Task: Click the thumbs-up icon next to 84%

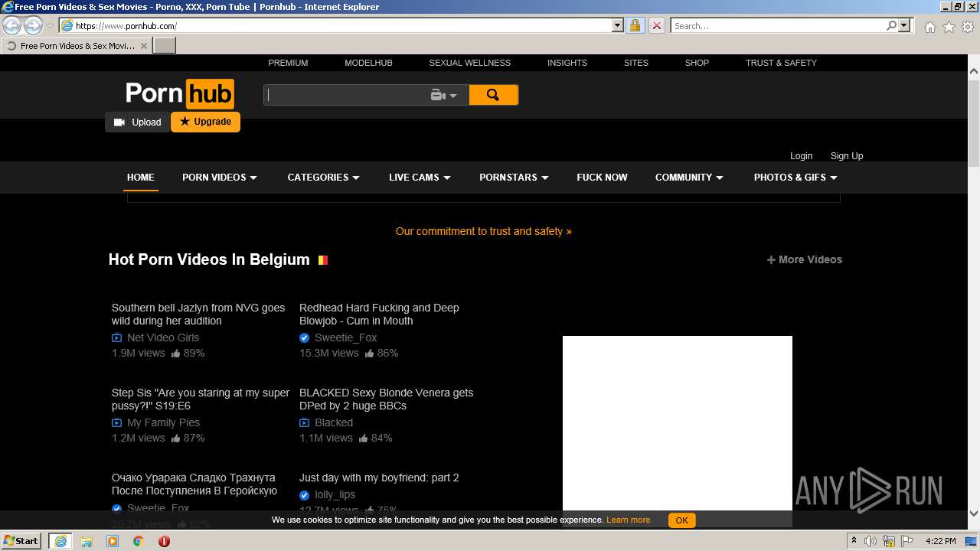Action: 364,439
